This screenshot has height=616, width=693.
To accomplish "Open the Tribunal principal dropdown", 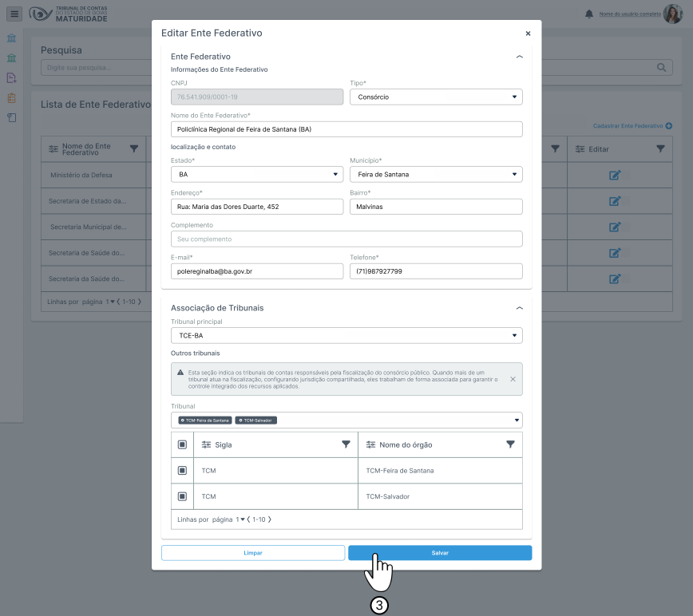I will click(x=346, y=335).
